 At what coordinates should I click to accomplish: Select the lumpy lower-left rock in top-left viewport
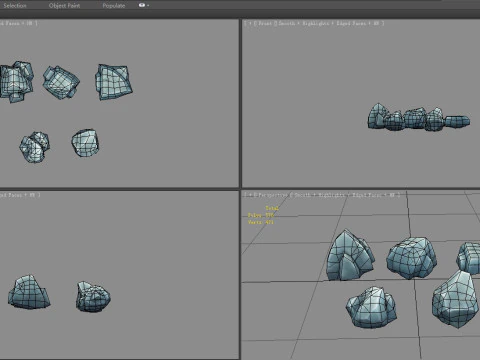[x=34, y=147]
